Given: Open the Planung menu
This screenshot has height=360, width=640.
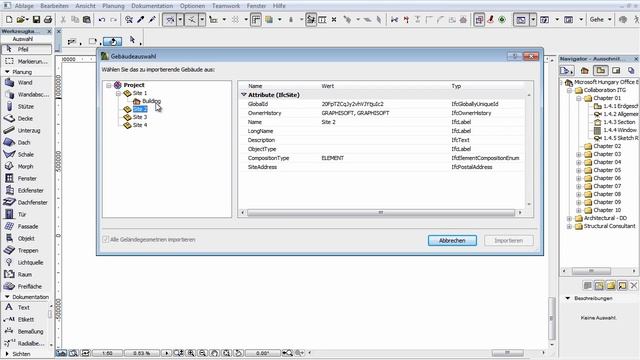Looking at the screenshot, I should (113, 6).
